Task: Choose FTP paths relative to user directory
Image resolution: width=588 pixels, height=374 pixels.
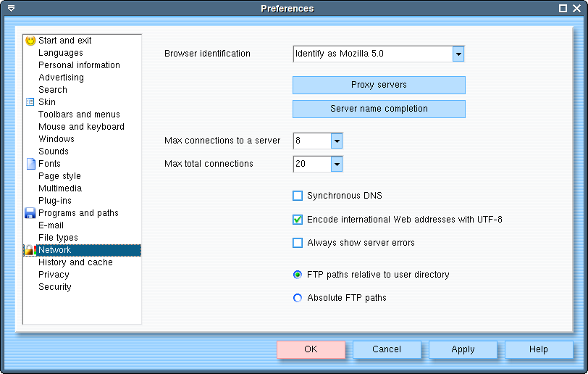Action: (298, 275)
